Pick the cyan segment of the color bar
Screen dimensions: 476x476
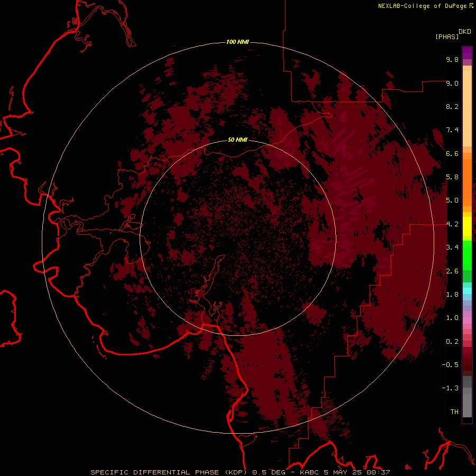point(467,290)
